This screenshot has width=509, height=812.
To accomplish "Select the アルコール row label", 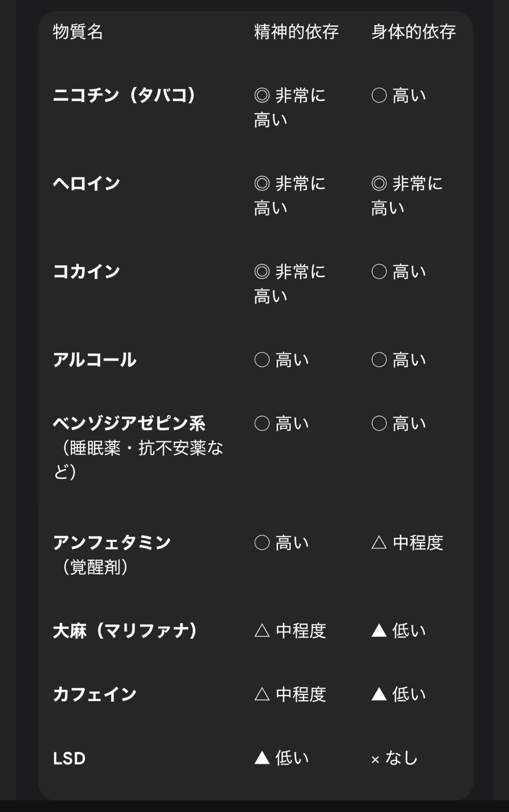I will [x=95, y=360].
